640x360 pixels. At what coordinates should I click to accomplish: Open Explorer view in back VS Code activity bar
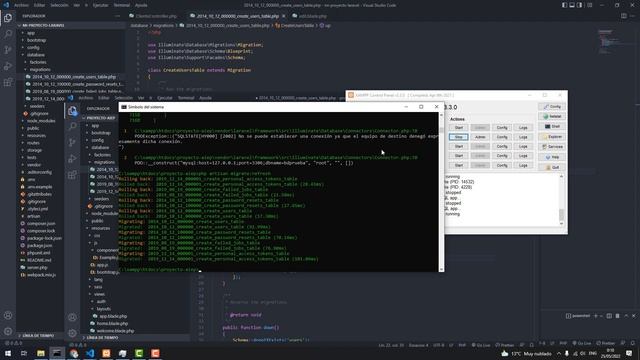8,18
